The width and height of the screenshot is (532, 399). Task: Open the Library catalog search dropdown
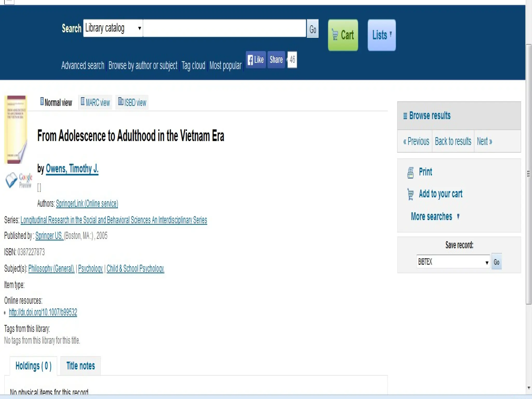pos(113,28)
